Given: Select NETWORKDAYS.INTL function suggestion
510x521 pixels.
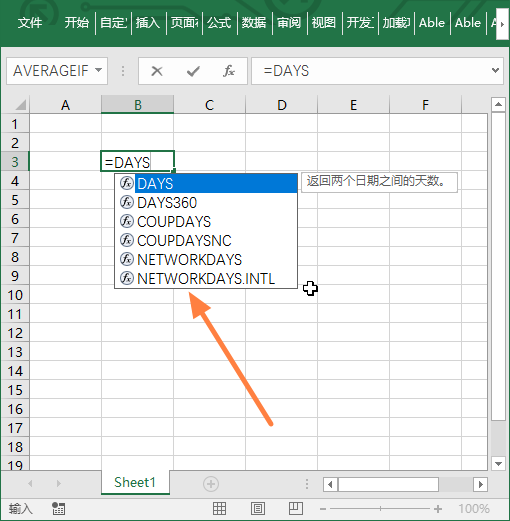Looking at the screenshot, I should [206, 279].
